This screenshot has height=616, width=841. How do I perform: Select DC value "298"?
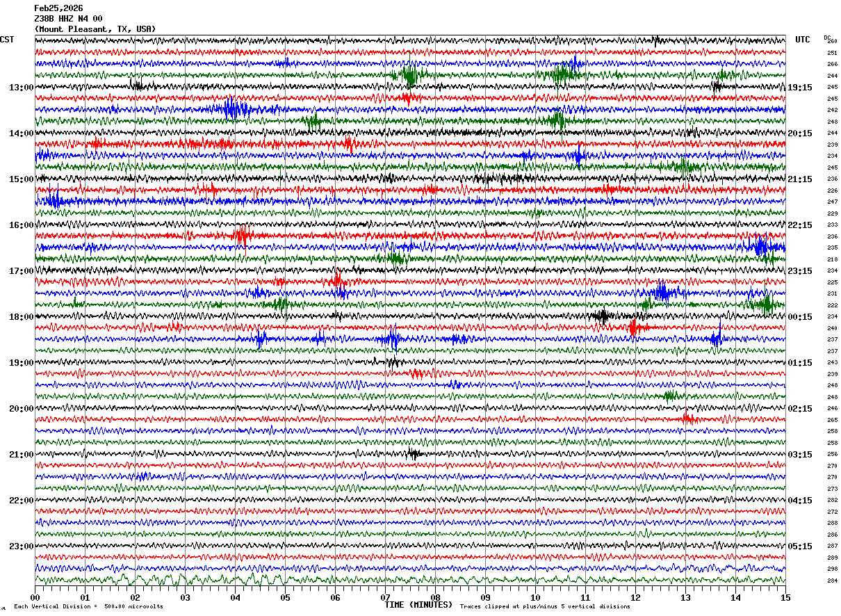click(832, 569)
